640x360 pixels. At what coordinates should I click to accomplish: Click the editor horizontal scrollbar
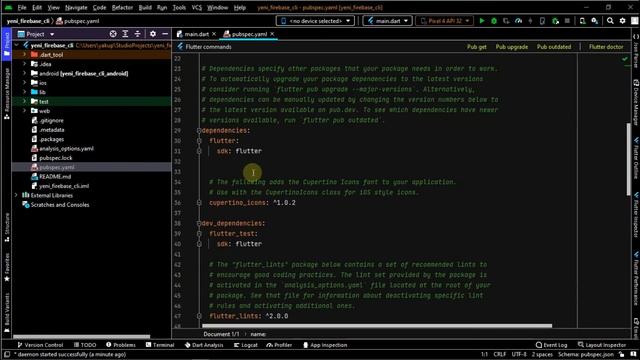click(x=377, y=326)
